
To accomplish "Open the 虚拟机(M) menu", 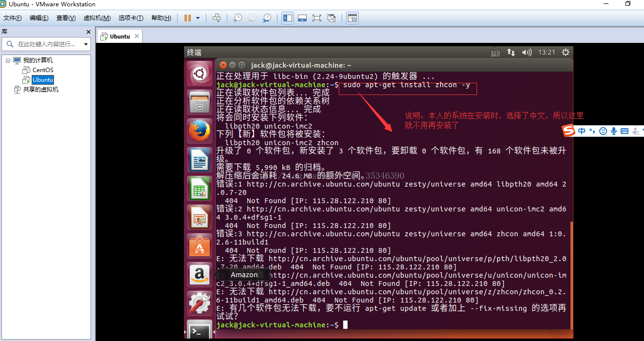I will tap(97, 18).
